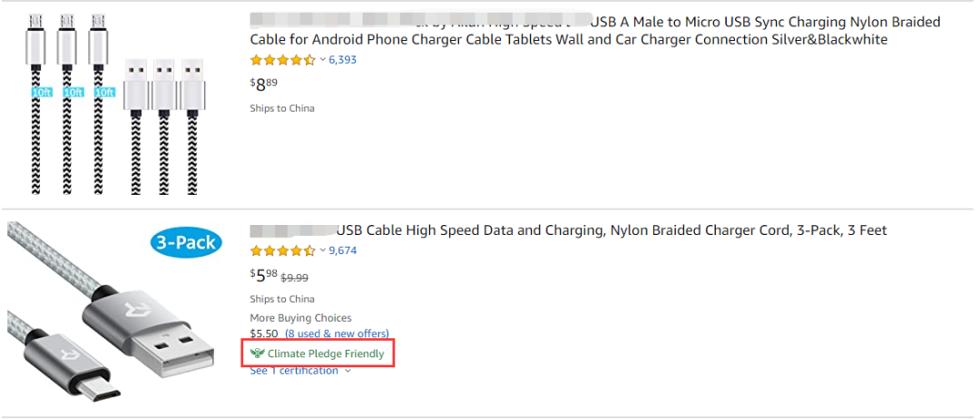The image size is (980, 419).
Task: Open the 6,393 customer reviews
Action: pos(342,60)
